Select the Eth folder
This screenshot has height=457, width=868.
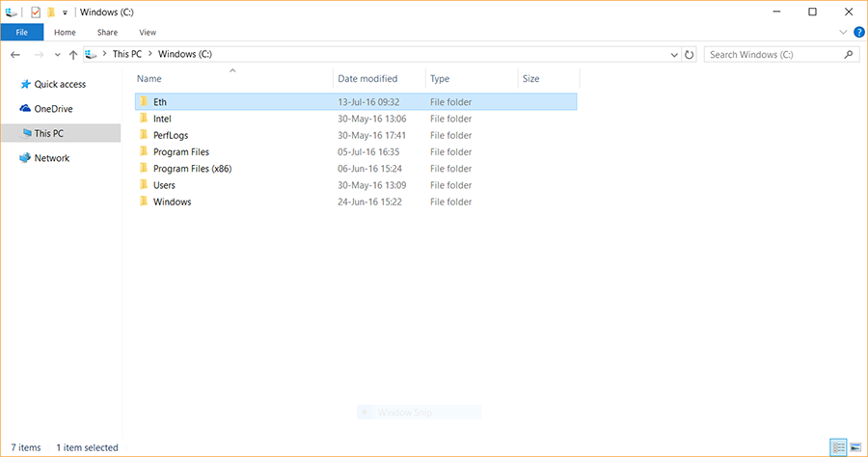click(x=356, y=102)
